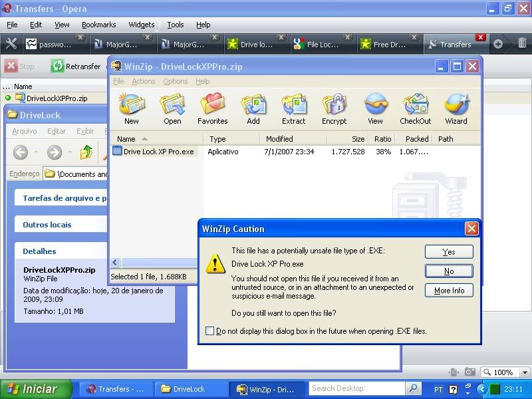Expand hidden tray icons arrow

pos(481,389)
